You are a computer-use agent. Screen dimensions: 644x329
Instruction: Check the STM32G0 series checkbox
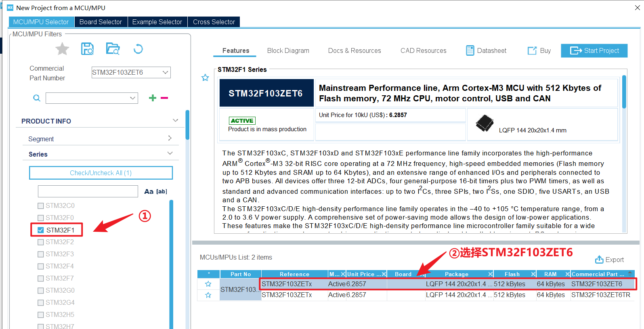coord(40,291)
